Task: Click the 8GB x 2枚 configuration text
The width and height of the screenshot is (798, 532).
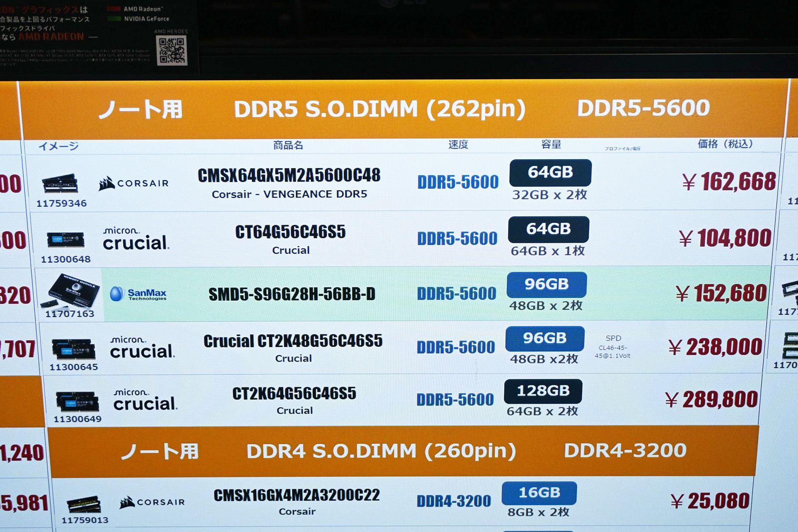Action: (x=538, y=512)
